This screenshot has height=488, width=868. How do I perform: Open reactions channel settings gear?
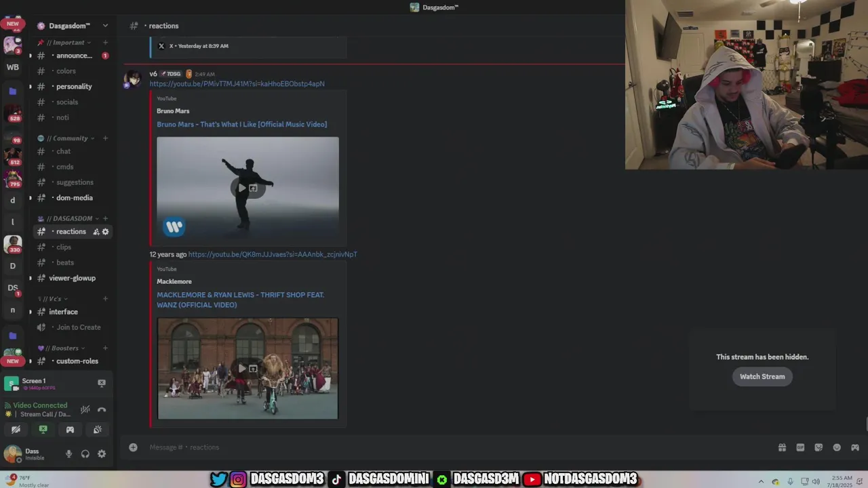[105, 232]
